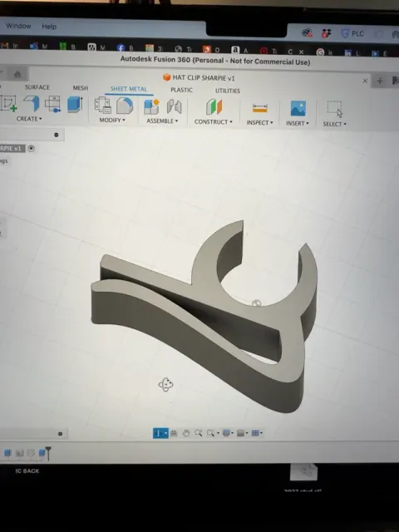Viewport: 399px width, 532px height.
Task: Click the Home icon in quick toolbar
Action: pyautogui.click(x=17, y=74)
